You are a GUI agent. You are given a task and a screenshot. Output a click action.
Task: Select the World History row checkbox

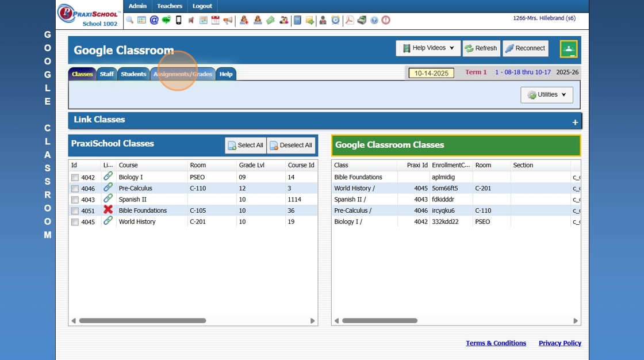click(x=75, y=222)
